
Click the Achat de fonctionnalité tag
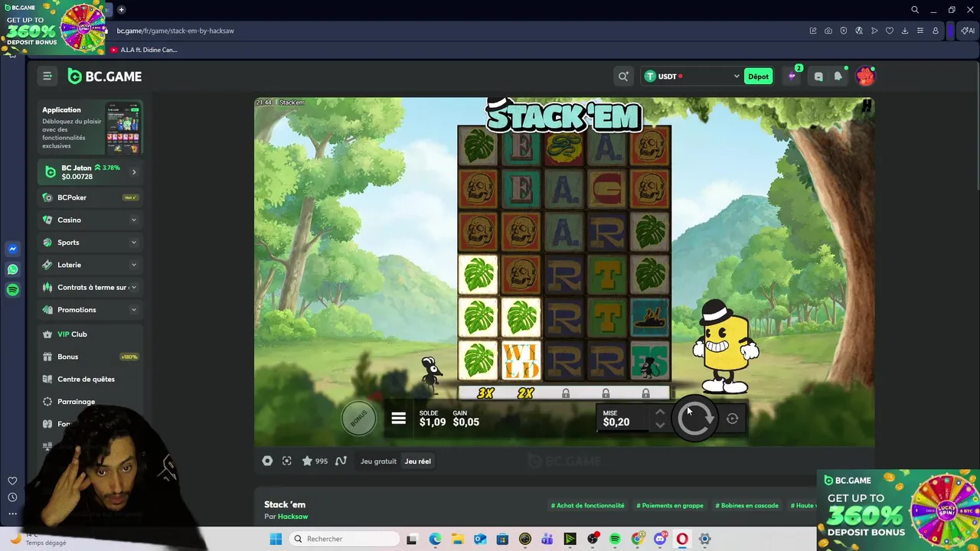pos(587,506)
